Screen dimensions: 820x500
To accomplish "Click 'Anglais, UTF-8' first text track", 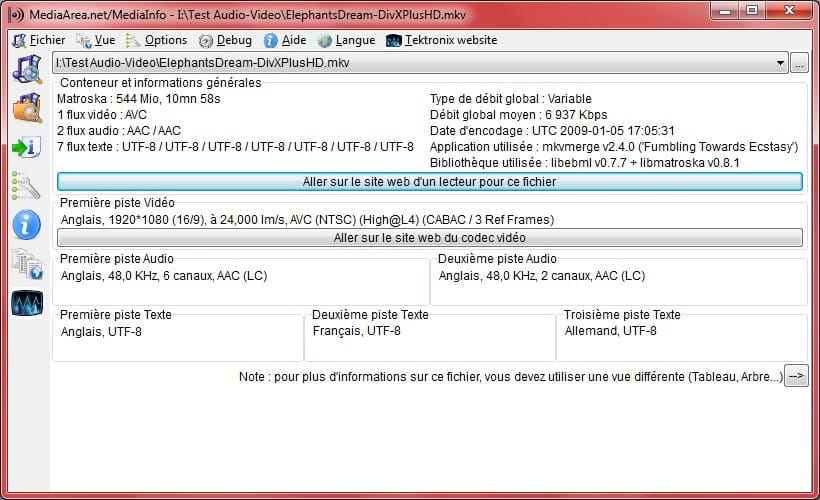I will [x=101, y=332].
